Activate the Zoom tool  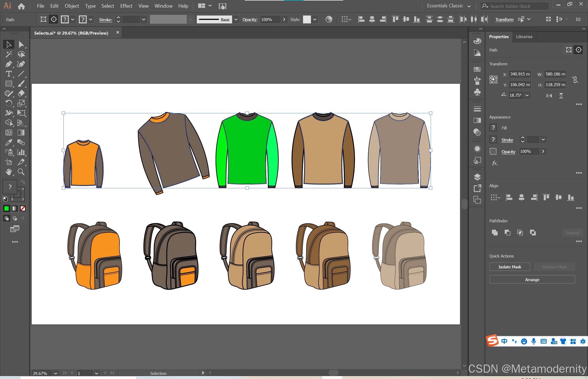21,172
